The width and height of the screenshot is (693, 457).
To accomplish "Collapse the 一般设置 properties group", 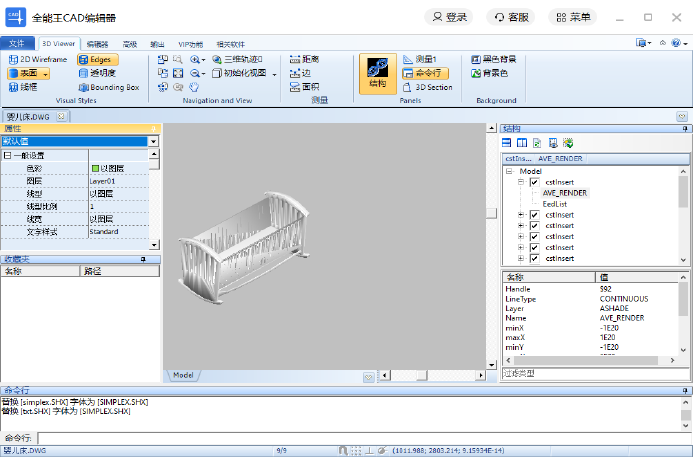I will [x=7, y=156].
